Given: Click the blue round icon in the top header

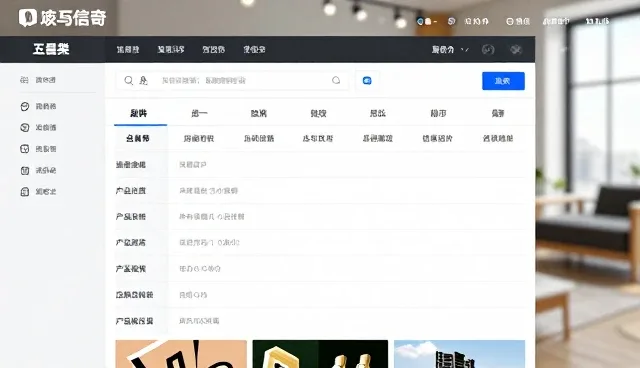Looking at the screenshot, I should [x=420, y=21].
